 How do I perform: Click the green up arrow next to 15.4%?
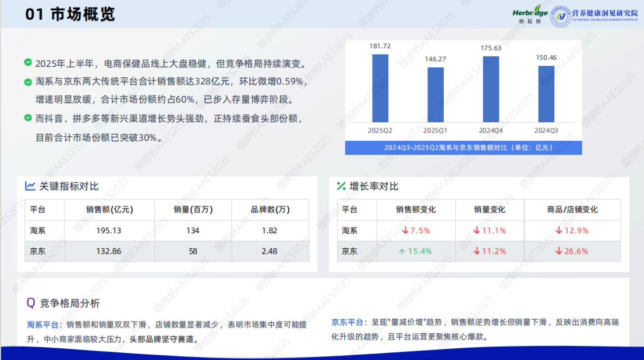(x=401, y=251)
